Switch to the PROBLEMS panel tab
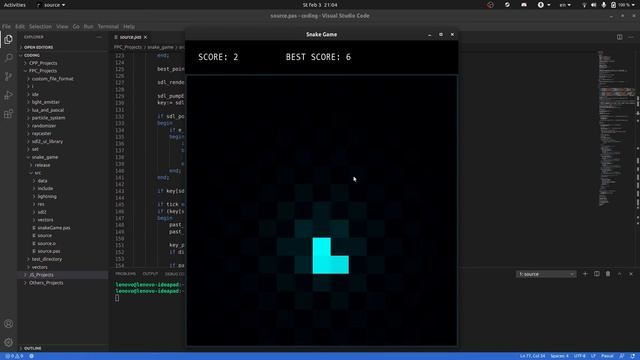640x360 pixels. point(125,273)
